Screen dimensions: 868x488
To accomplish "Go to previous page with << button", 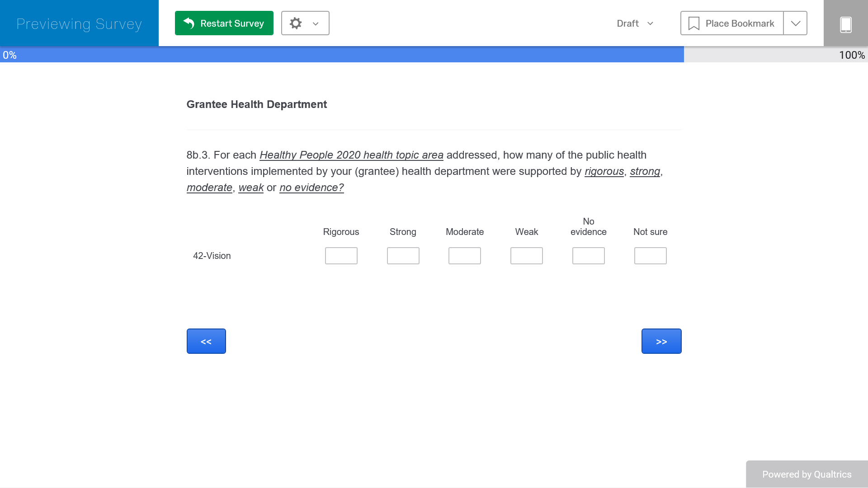I will coord(206,341).
